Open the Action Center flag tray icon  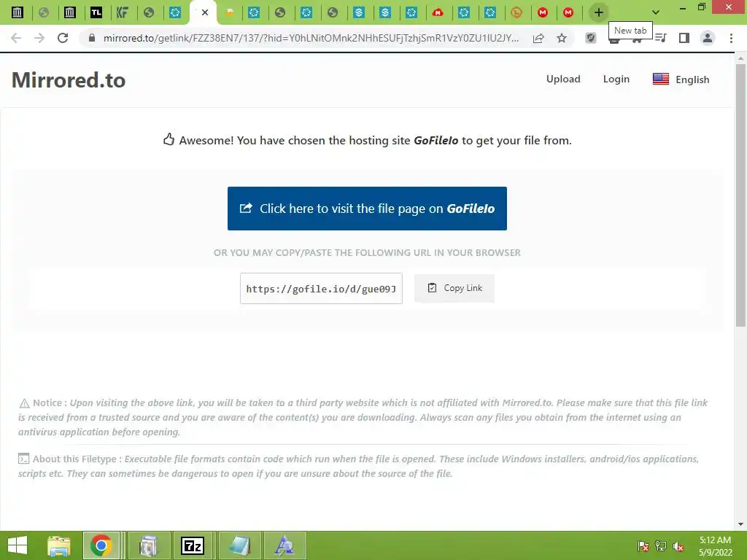click(643, 546)
